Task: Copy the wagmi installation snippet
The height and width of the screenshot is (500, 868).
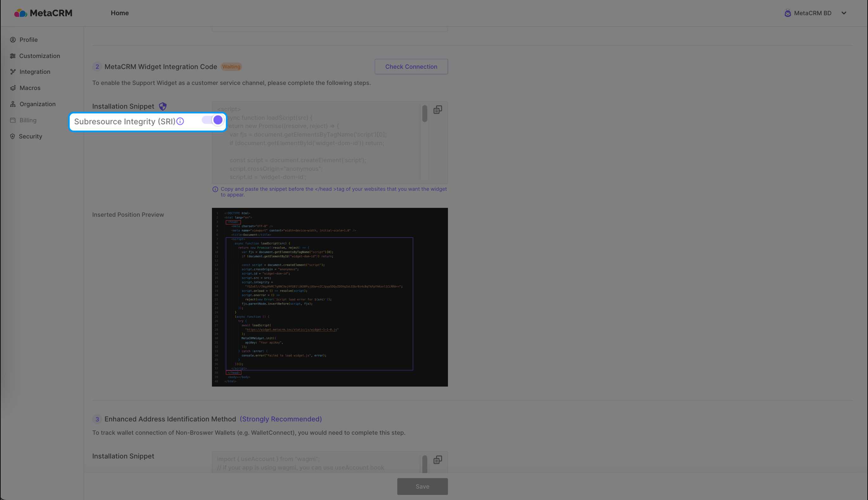Action: (x=437, y=460)
